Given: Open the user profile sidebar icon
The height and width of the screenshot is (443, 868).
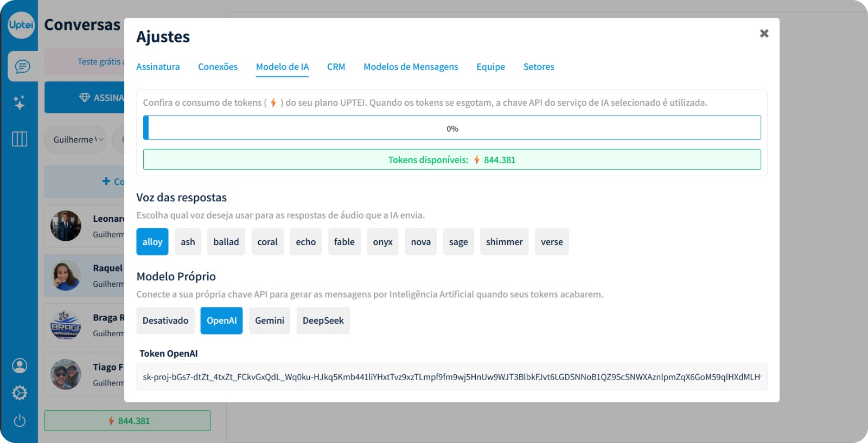Looking at the screenshot, I should [20, 366].
